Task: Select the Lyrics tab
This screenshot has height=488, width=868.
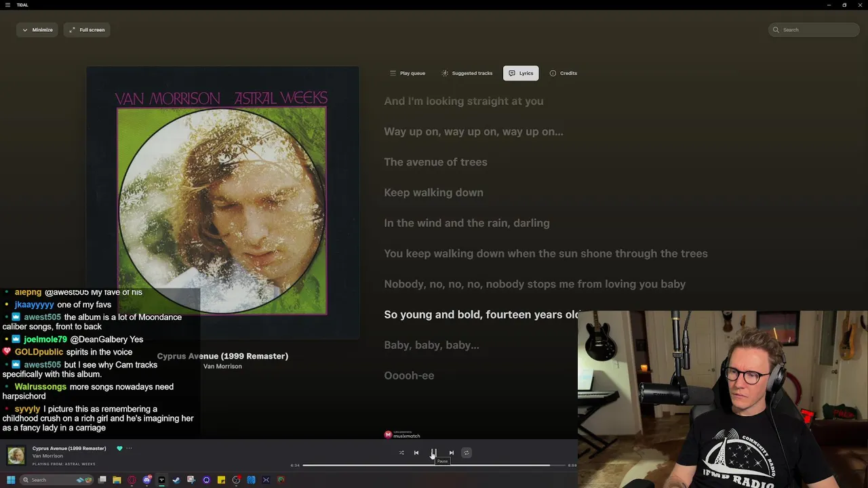Action: (x=521, y=73)
